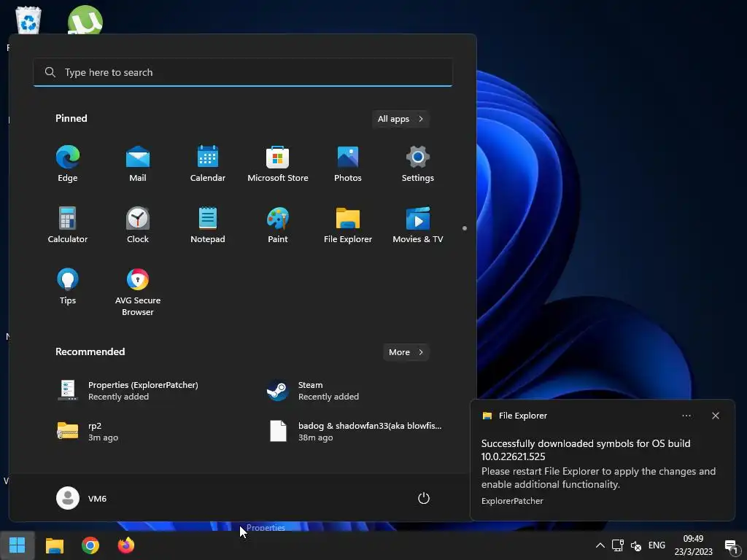This screenshot has height=560, width=747.
Task: Open the Clock app
Action: (x=138, y=225)
